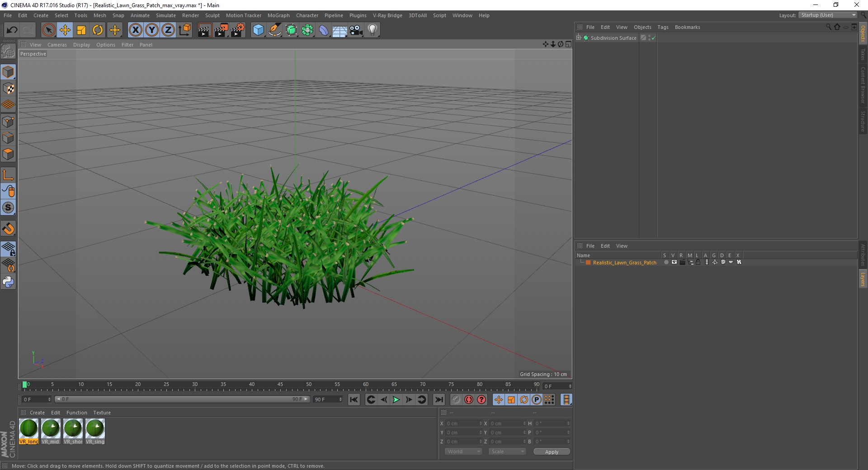Toggle Realistic_Lawn_Grass_Patch layer render icon
Image resolution: width=868 pixels, height=470 pixels.
[682, 262]
